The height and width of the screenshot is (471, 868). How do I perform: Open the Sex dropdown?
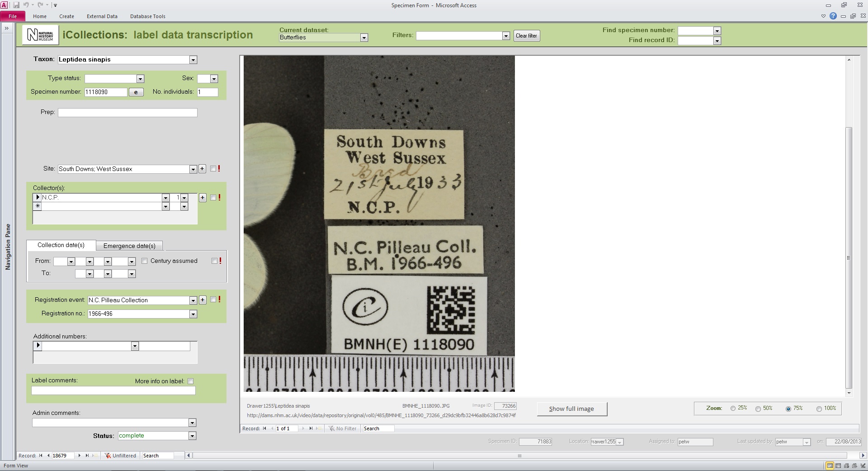[x=214, y=79]
